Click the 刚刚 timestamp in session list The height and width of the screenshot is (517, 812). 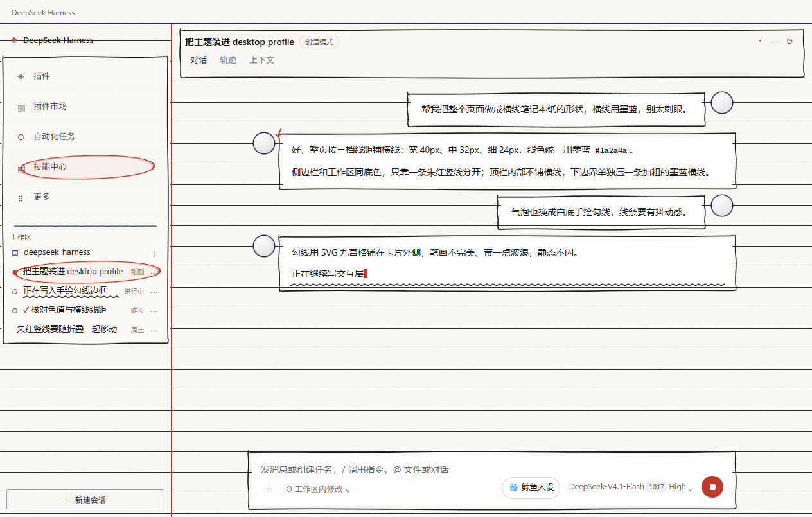point(137,272)
